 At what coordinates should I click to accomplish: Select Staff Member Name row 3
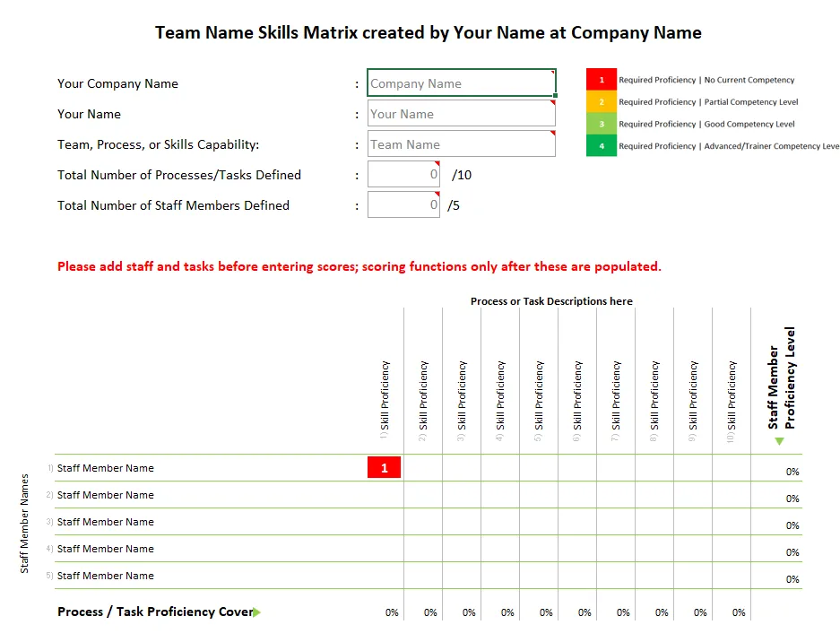click(106, 522)
